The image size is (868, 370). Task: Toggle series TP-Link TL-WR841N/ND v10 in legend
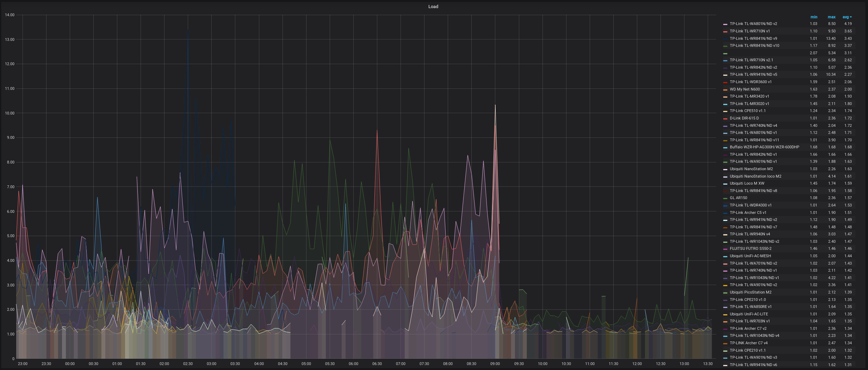[754, 45]
